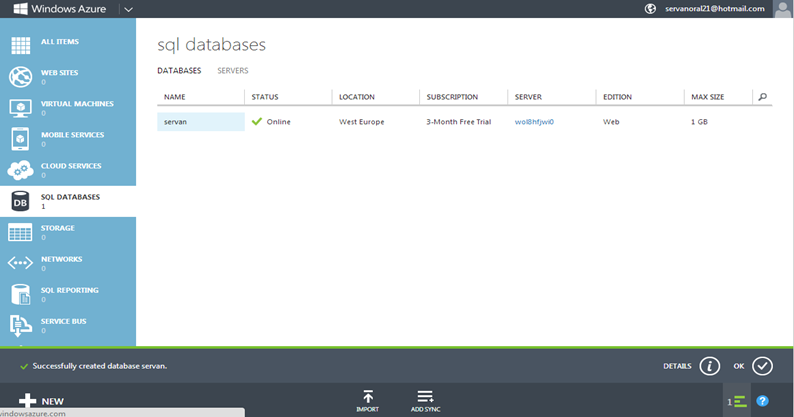Select the SQL Databases DB icon

click(x=20, y=201)
